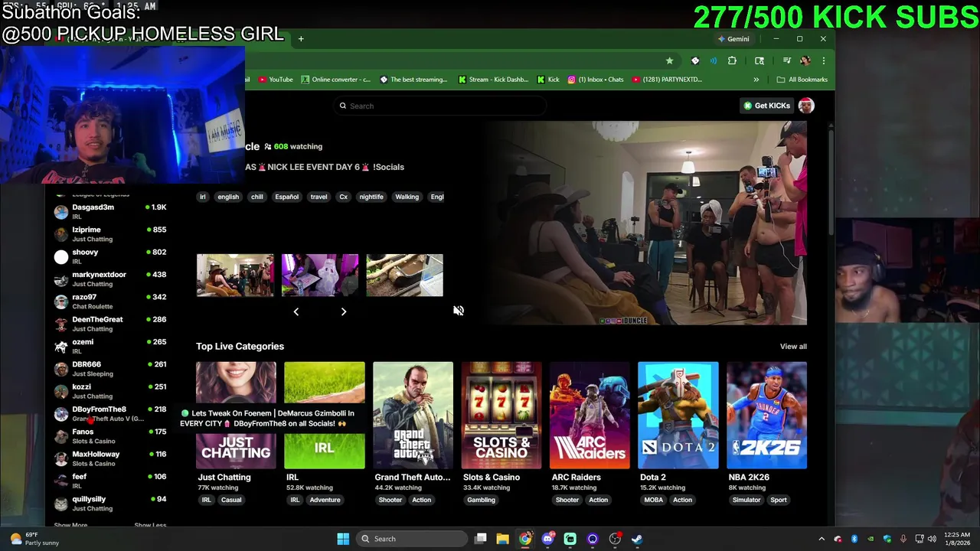This screenshot has width=980, height=551.
Task: Open Dasgasd3m channel in sidebar
Action: point(110,211)
